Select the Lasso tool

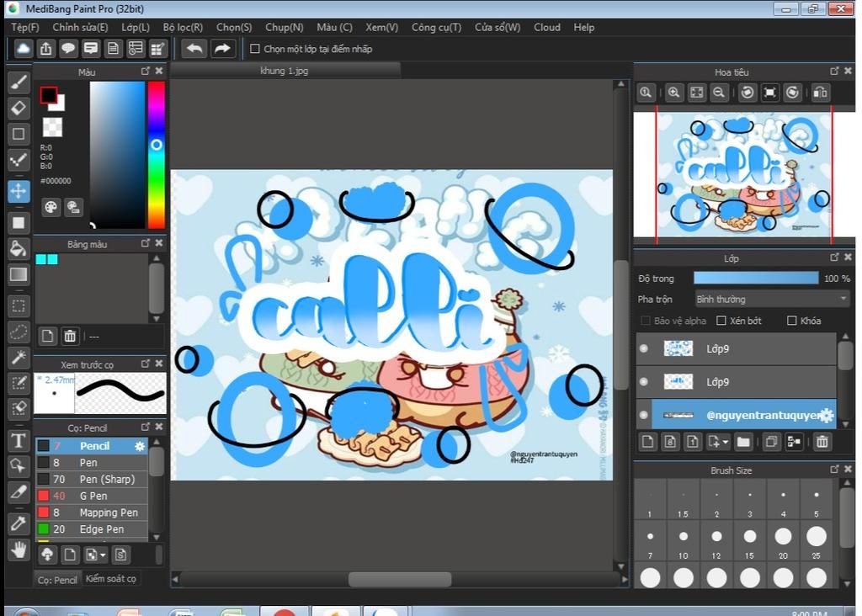[x=19, y=332]
